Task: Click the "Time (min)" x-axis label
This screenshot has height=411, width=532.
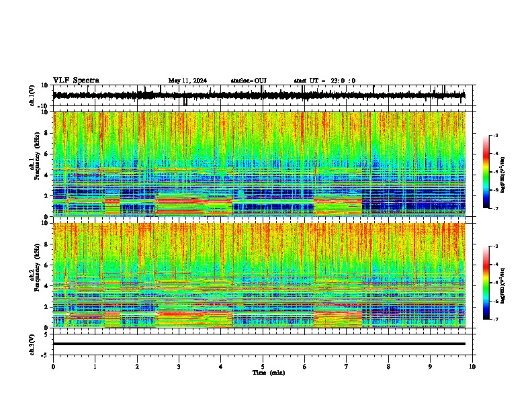Action: [x=269, y=373]
